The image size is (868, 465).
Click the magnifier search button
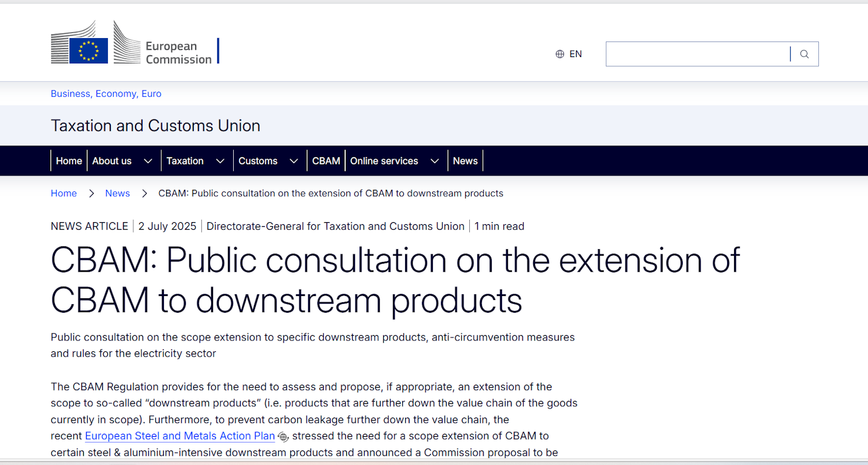tap(805, 54)
